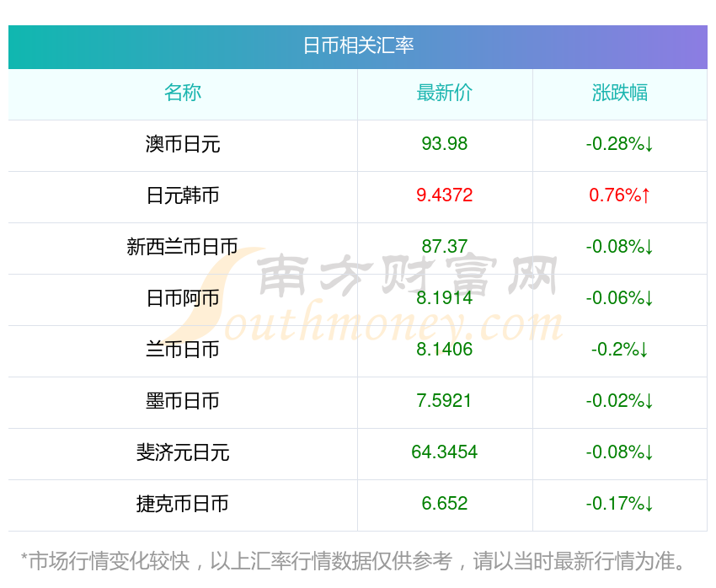Click the price 64.3454

(444, 452)
